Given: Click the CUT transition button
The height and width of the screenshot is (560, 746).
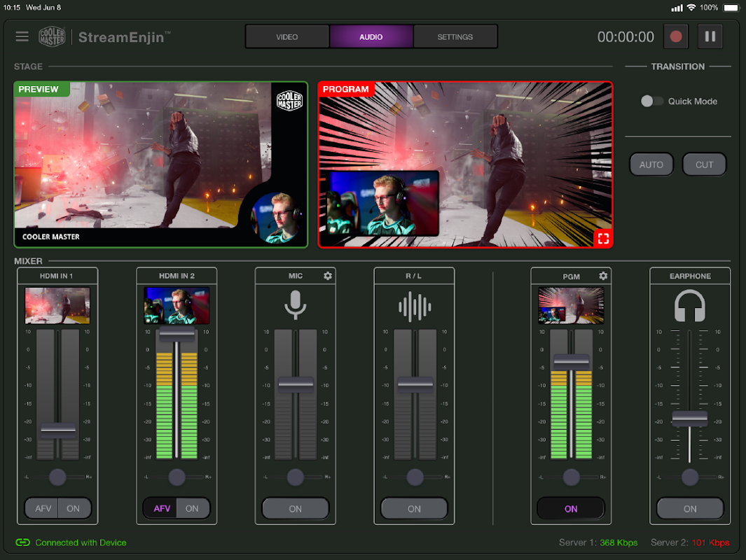Looking at the screenshot, I should tap(704, 164).
